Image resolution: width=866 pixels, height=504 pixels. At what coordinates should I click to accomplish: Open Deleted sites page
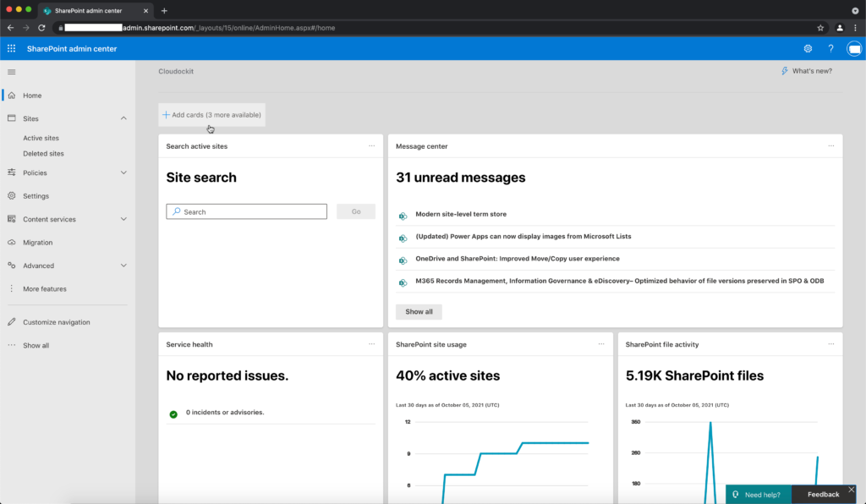coord(44,153)
